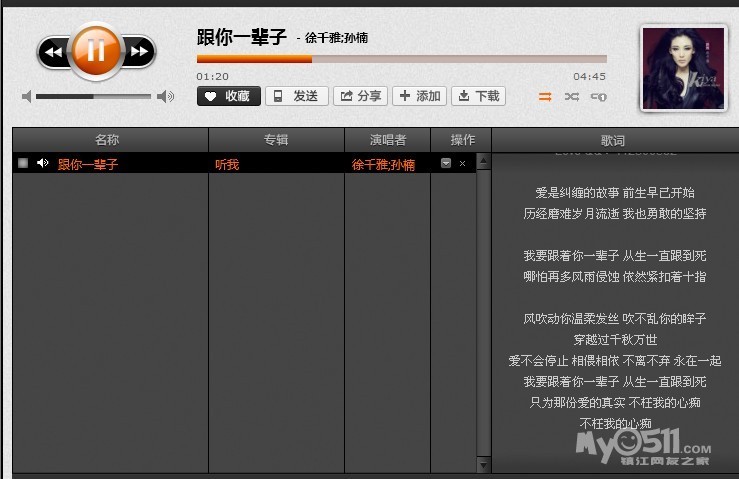739x479 pixels.
Task: Skip to the previous track
Action: (x=53, y=51)
